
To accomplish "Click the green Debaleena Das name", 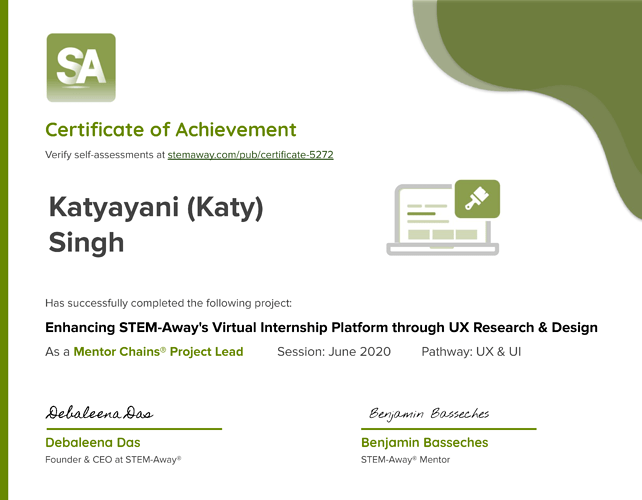I will [93, 442].
